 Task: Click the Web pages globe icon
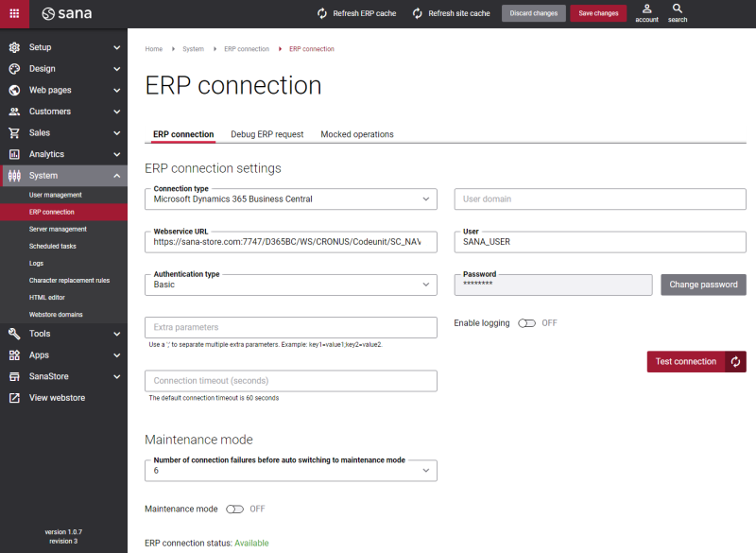tap(14, 90)
